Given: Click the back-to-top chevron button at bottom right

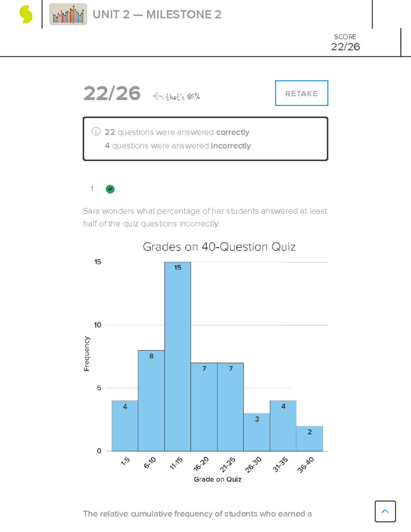Looking at the screenshot, I should [x=385, y=512].
